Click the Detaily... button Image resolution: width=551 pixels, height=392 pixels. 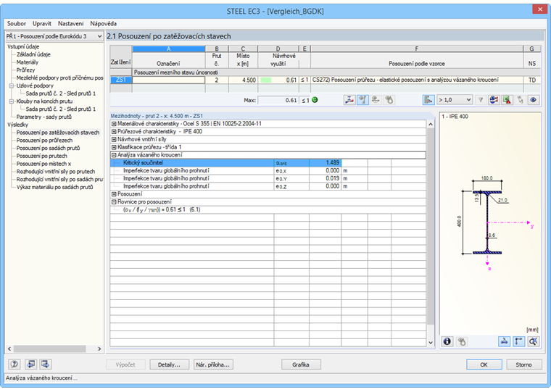(x=169, y=364)
